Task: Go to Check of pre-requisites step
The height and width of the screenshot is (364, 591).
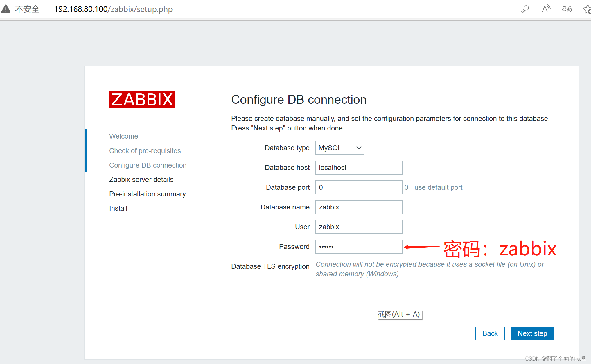Action: pyautogui.click(x=145, y=151)
